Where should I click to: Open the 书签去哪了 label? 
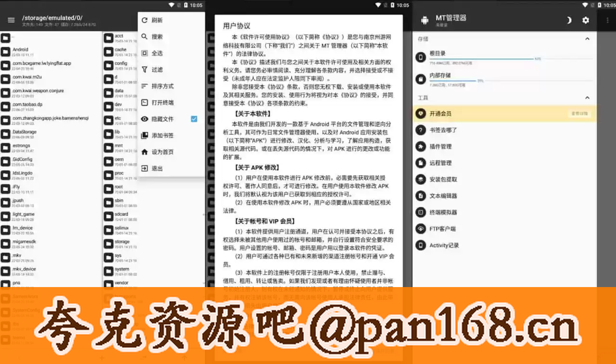pos(443,130)
